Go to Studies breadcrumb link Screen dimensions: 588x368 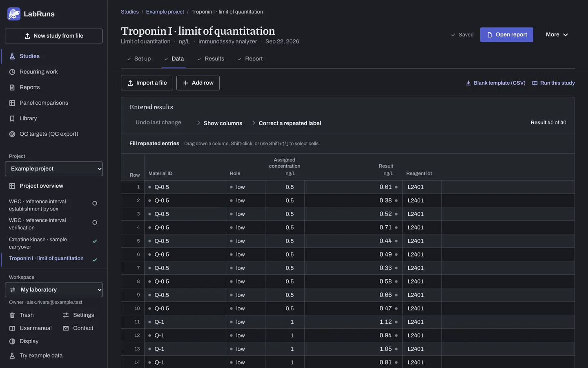pyautogui.click(x=130, y=12)
